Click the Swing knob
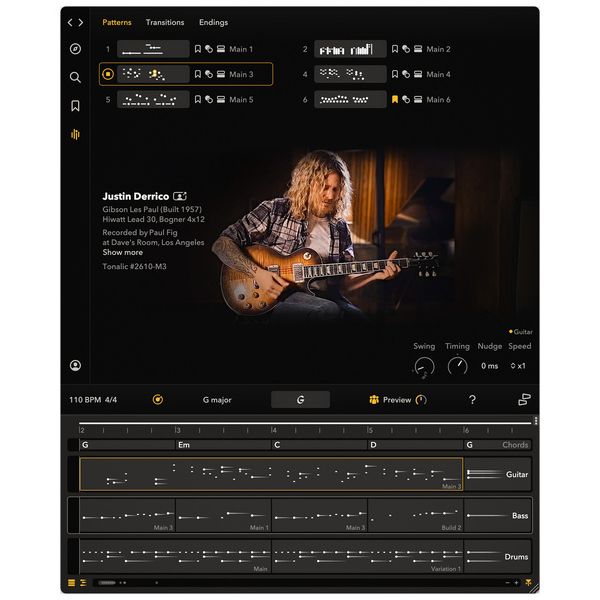 pyautogui.click(x=424, y=367)
